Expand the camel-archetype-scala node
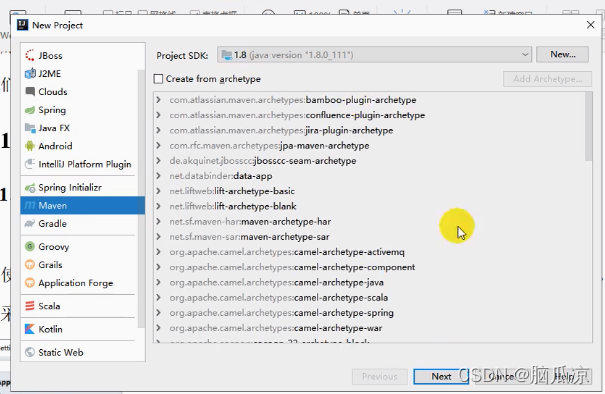This screenshot has height=394, width=605. click(158, 298)
